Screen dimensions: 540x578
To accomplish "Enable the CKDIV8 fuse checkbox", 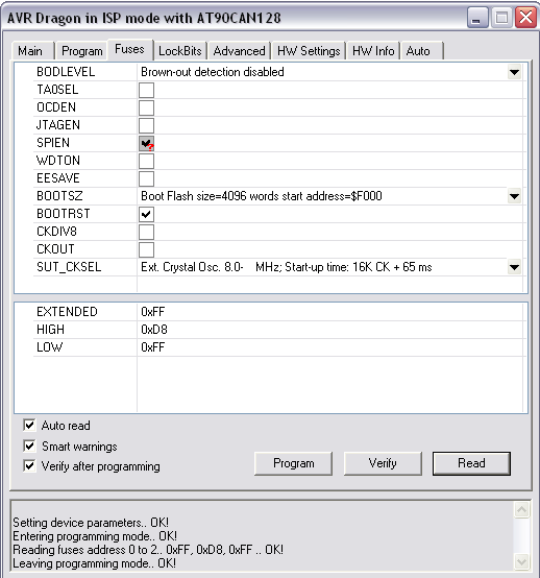I will pyautogui.click(x=146, y=232).
